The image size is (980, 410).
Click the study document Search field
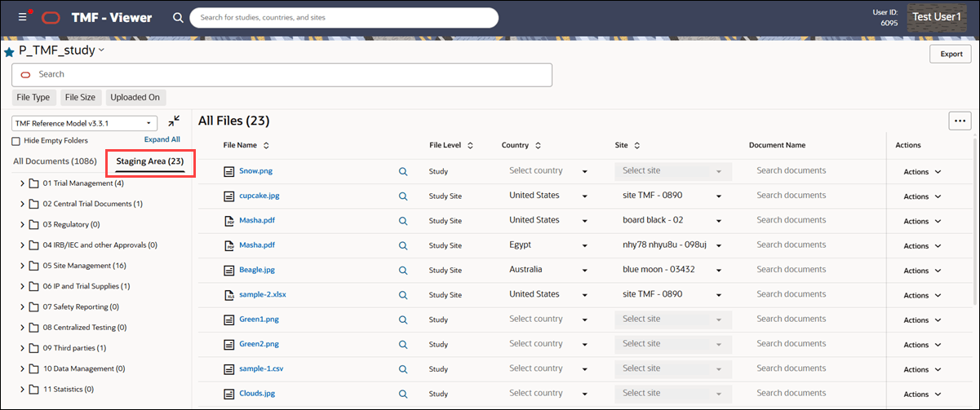pyautogui.click(x=282, y=74)
